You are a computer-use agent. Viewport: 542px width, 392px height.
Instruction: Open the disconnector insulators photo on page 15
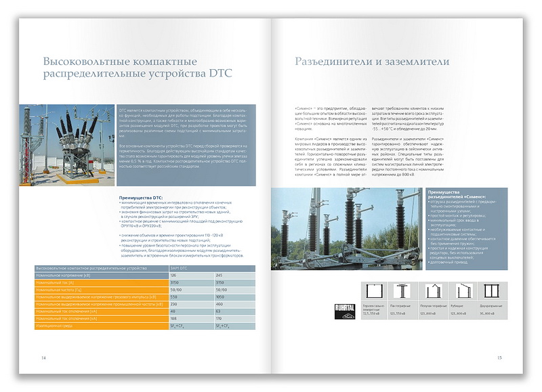coord(347,229)
